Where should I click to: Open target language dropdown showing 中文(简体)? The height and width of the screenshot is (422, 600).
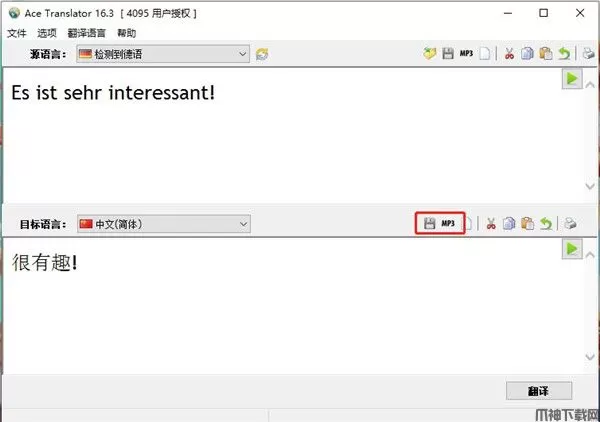click(x=164, y=224)
